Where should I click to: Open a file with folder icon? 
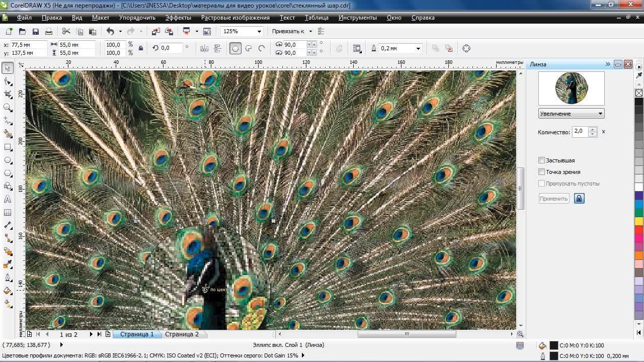(22, 31)
